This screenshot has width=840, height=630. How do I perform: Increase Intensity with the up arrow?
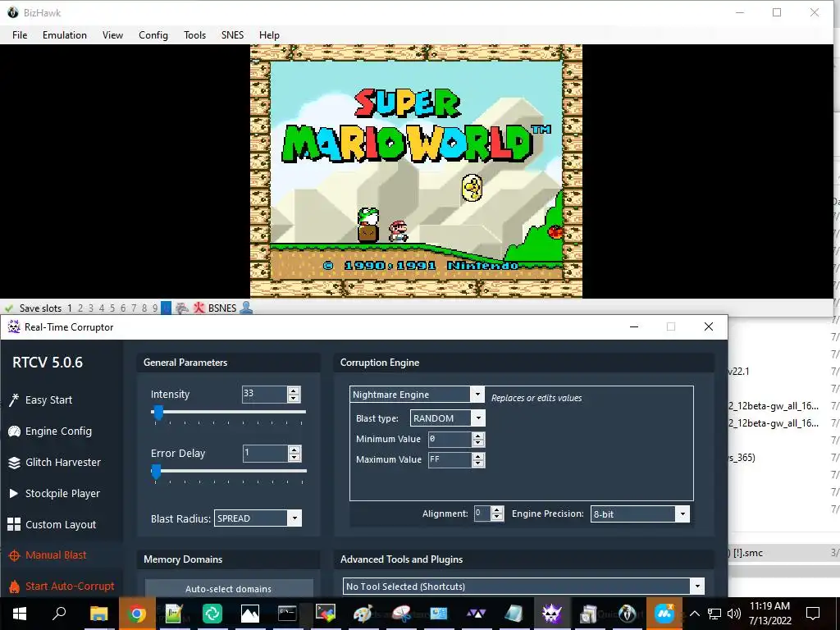point(294,390)
